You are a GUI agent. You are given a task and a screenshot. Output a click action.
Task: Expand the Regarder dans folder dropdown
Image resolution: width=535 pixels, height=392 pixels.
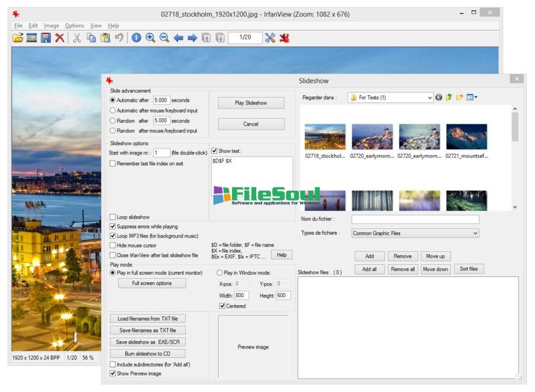coord(429,98)
